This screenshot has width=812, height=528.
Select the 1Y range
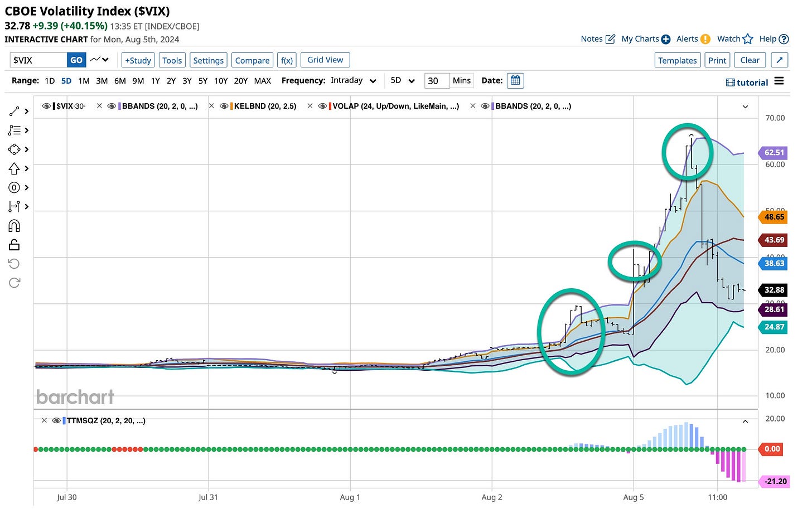155,81
